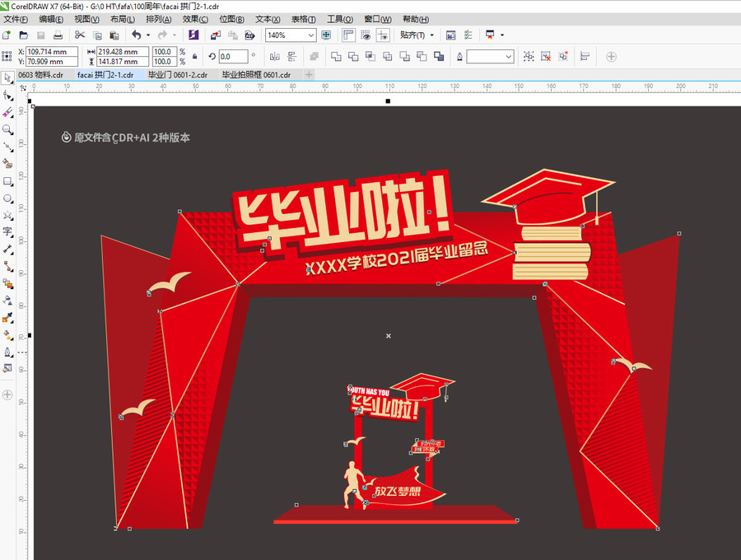Viewport: 741px width, 560px height.
Task: Click the Align and Distribute icon
Action: tap(585, 57)
